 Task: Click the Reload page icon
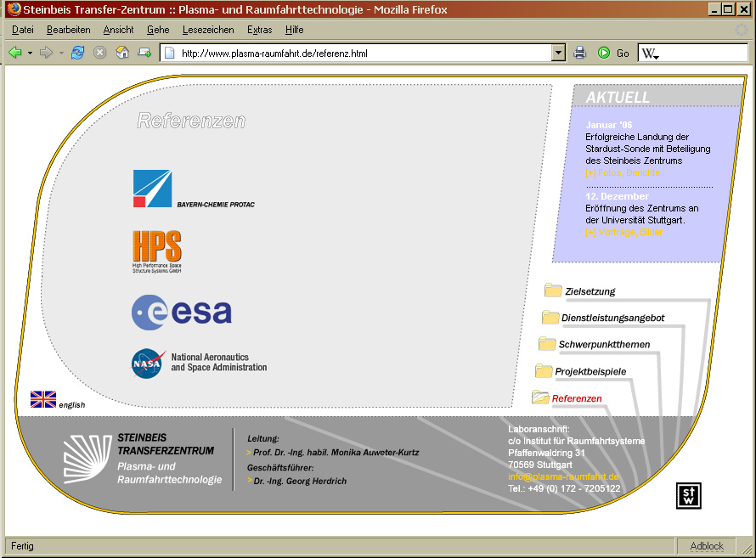pyautogui.click(x=78, y=53)
